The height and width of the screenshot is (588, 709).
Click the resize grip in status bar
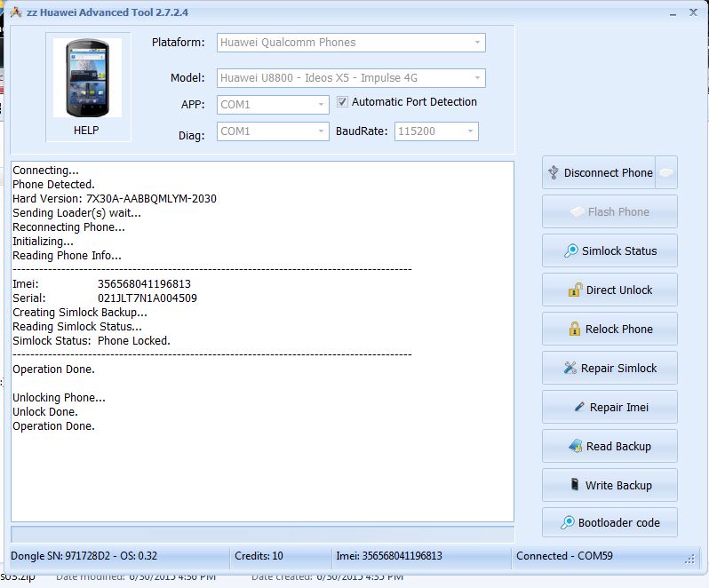[689, 560]
